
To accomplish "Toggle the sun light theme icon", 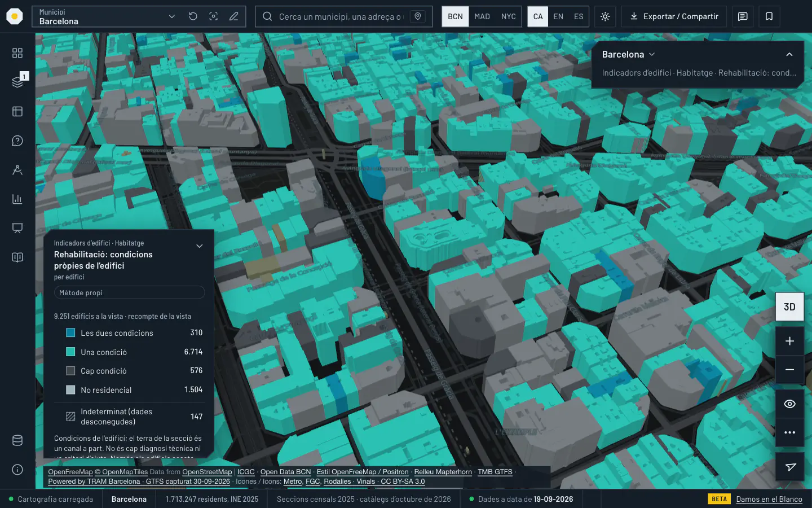I will pyautogui.click(x=605, y=16).
